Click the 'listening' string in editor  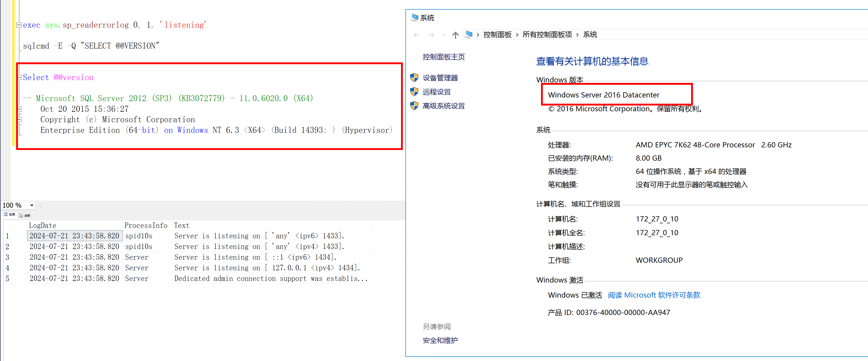click(183, 25)
